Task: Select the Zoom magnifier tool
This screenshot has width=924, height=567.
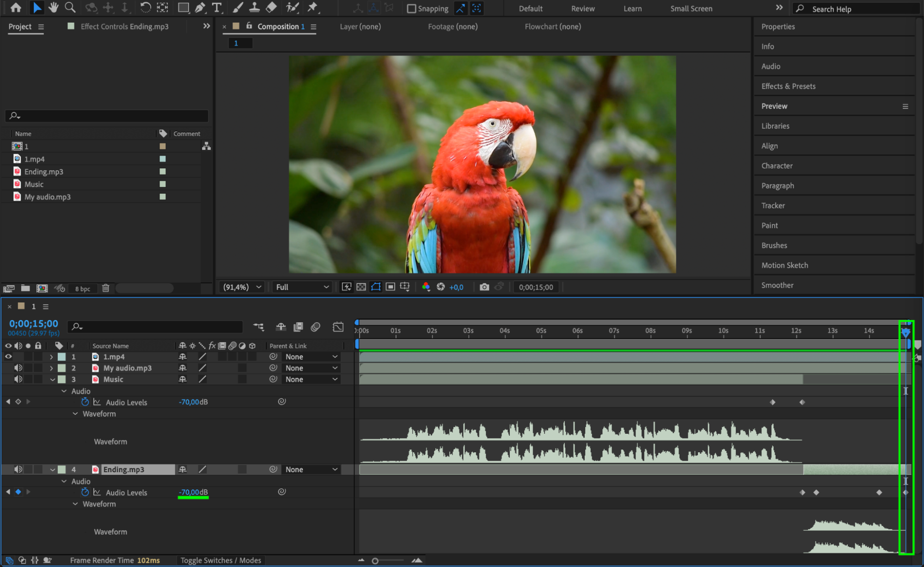Action: 70,7
